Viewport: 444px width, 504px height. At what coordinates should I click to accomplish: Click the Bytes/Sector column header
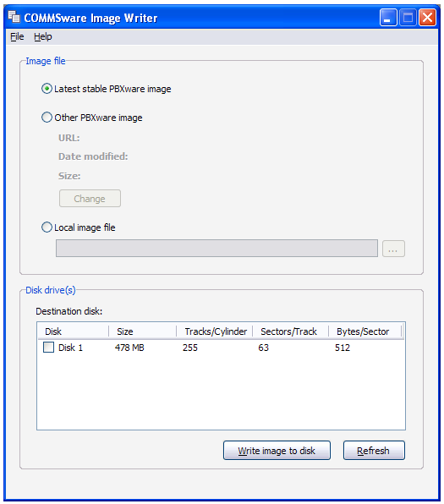point(365,331)
